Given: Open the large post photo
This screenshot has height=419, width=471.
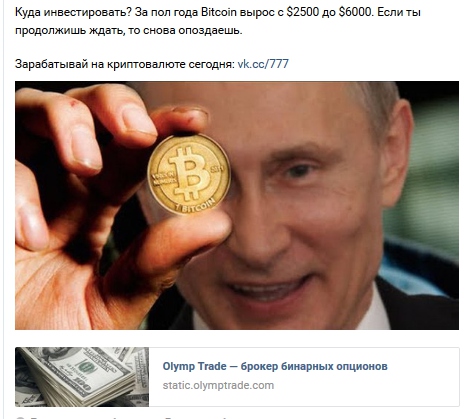Looking at the screenshot, I should (x=237, y=205).
